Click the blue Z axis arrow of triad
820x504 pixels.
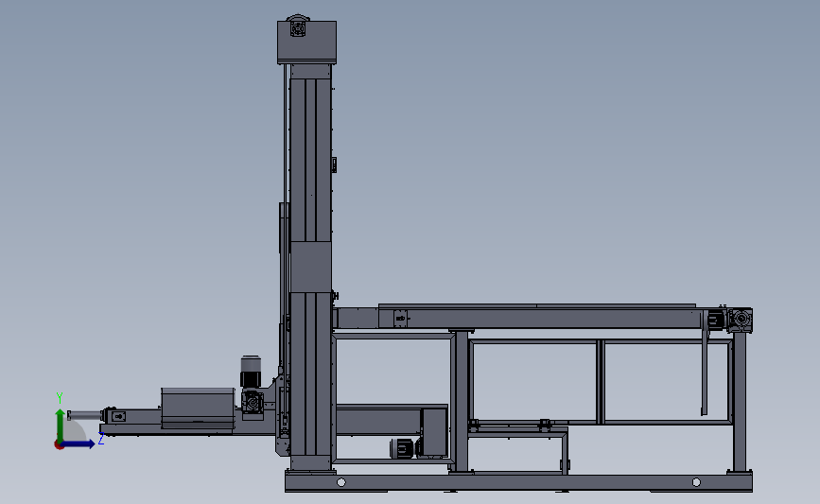79,444
